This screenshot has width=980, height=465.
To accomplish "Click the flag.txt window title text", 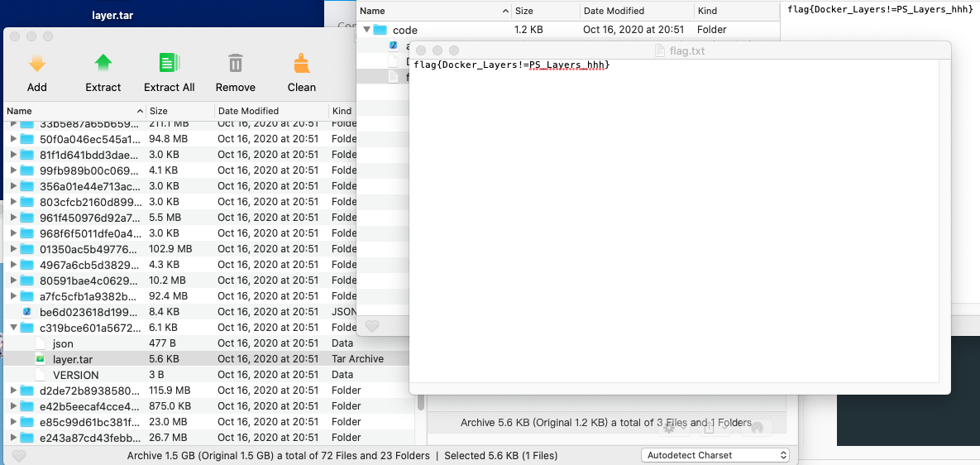I will click(x=686, y=50).
